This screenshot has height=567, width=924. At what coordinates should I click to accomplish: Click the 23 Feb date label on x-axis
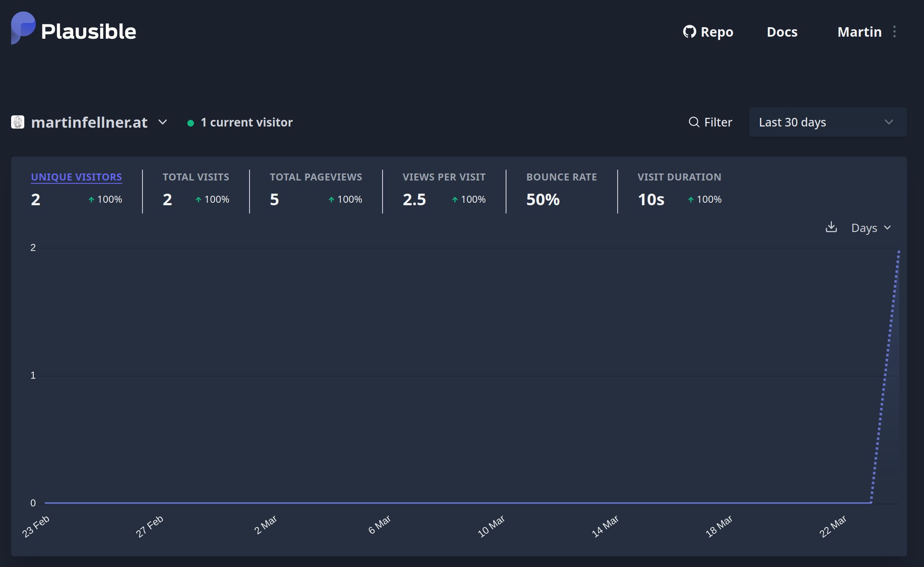pyautogui.click(x=35, y=526)
